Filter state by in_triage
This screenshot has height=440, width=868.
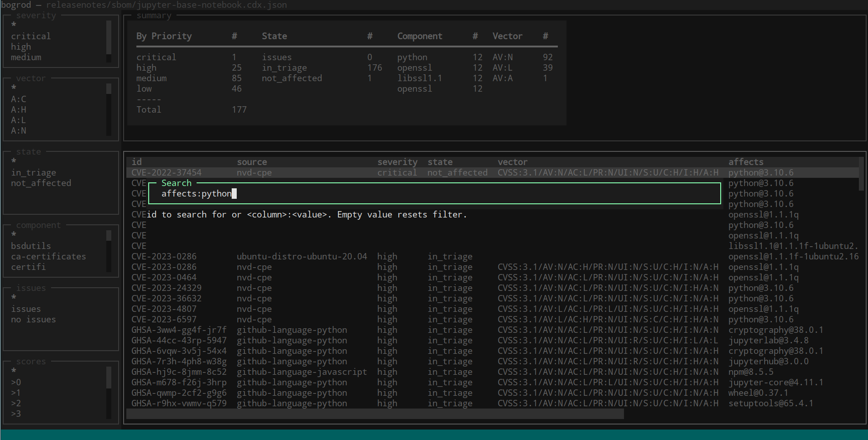click(33, 172)
